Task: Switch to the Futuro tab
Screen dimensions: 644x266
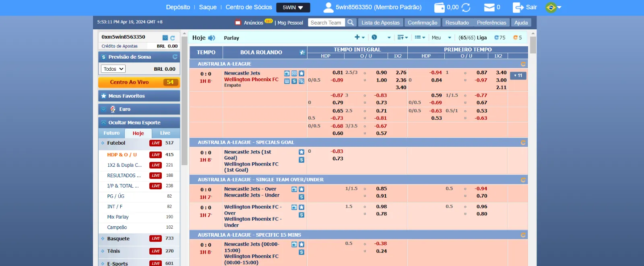Action: click(x=111, y=133)
